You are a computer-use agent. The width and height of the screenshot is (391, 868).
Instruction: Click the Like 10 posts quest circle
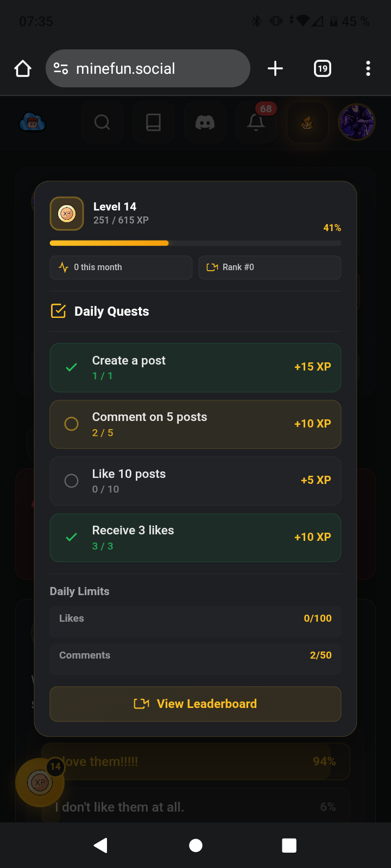coord(71,481)
